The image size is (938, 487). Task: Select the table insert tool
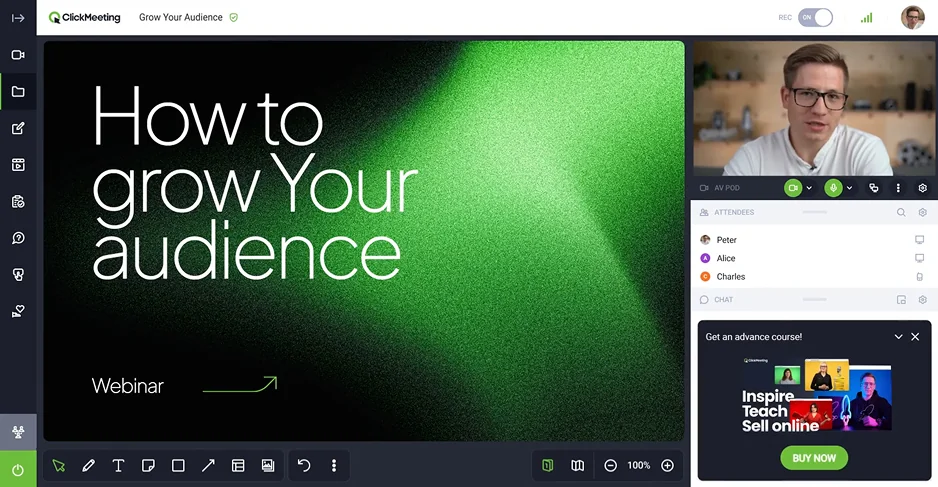click(238, 465)
